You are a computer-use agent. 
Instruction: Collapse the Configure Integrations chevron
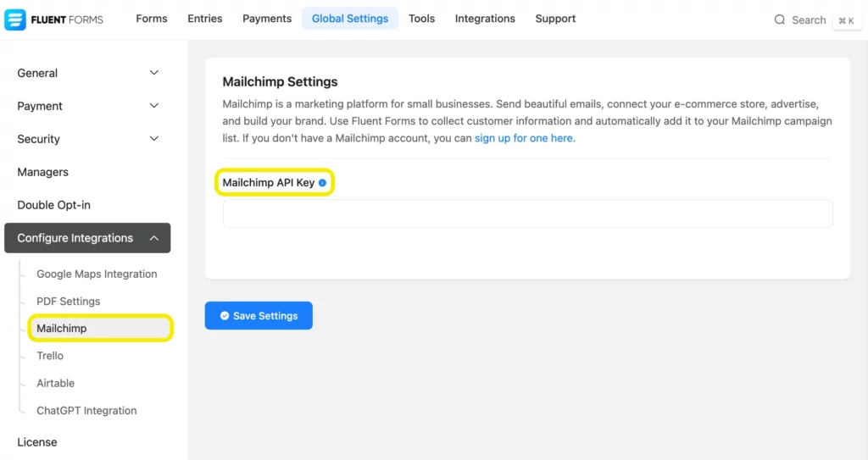point(154,238)
